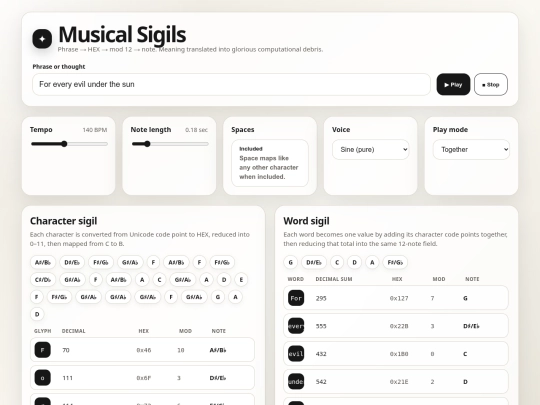Click the Tempo slider handle

click(64, 144)
